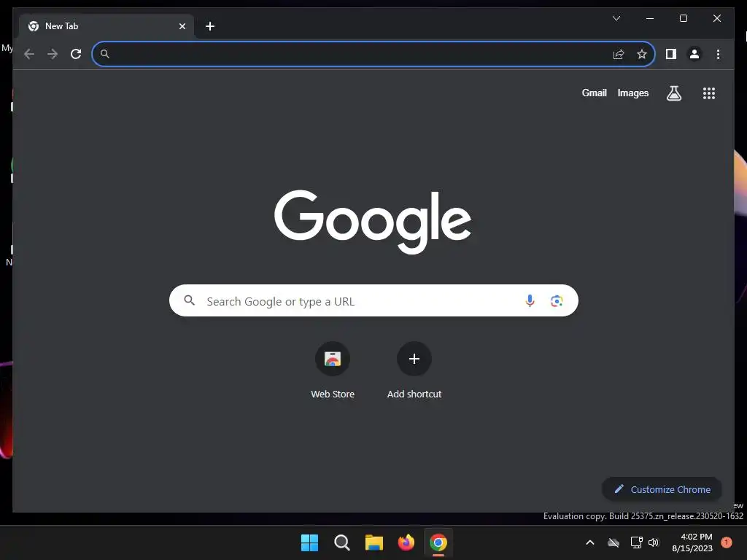This screenshot has width=747, height=560.
Task: Open Search Labs flask icon
Action: tap(673, 93)
